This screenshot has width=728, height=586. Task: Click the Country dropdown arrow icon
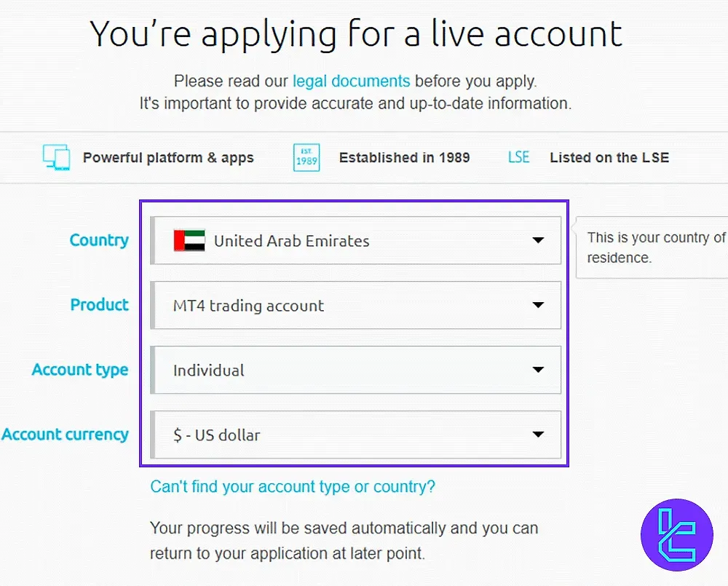point(538,240)
